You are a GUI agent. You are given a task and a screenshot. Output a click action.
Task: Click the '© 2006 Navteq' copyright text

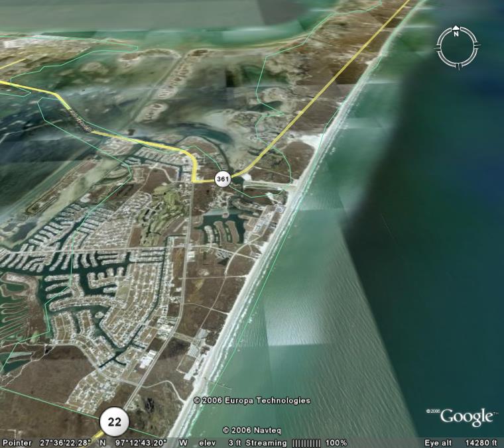(x=251, y=430)
